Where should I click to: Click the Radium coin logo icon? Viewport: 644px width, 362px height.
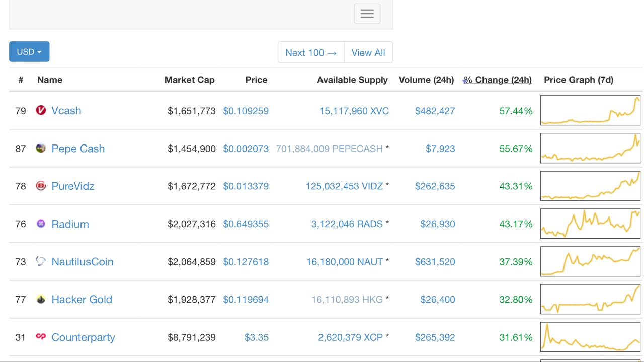click(41, 224)
